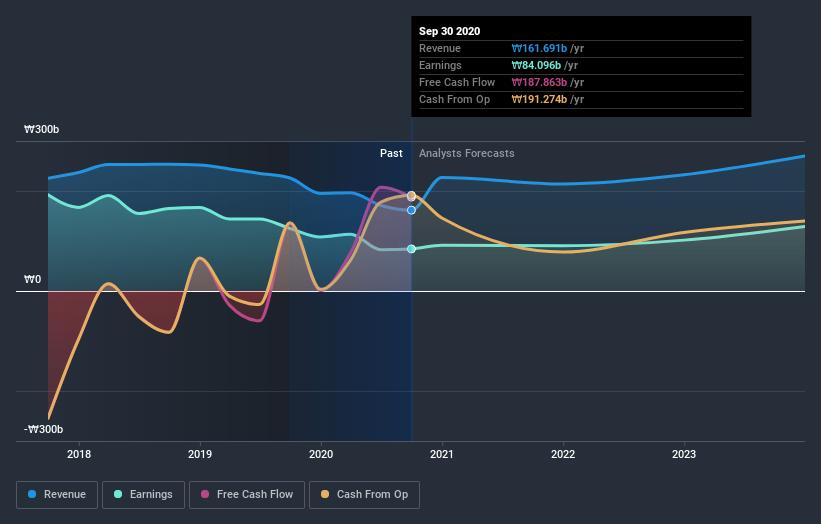Click the Past section label
821x524 pixels.
coord(391,153)
